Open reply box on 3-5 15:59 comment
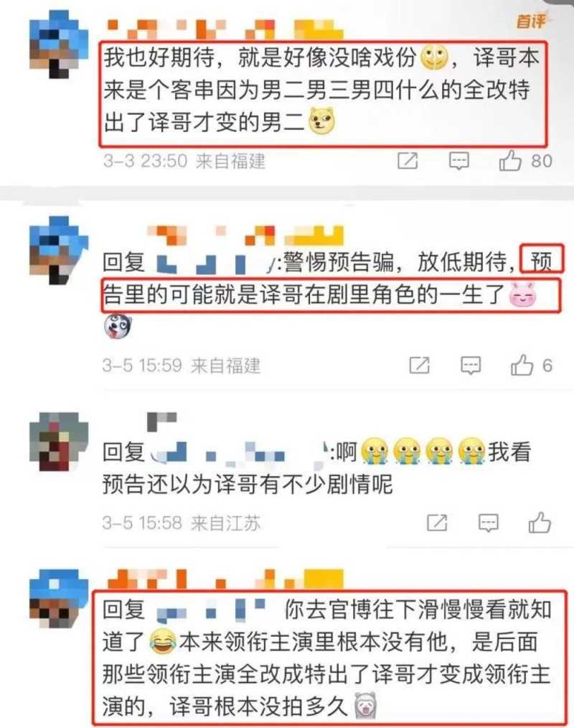The width and height of the screenshot is (574, 728). [471, 365]
